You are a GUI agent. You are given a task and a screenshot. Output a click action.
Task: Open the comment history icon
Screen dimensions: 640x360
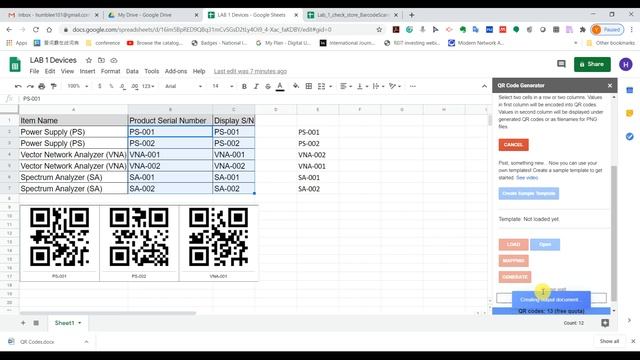click(561, 64)
